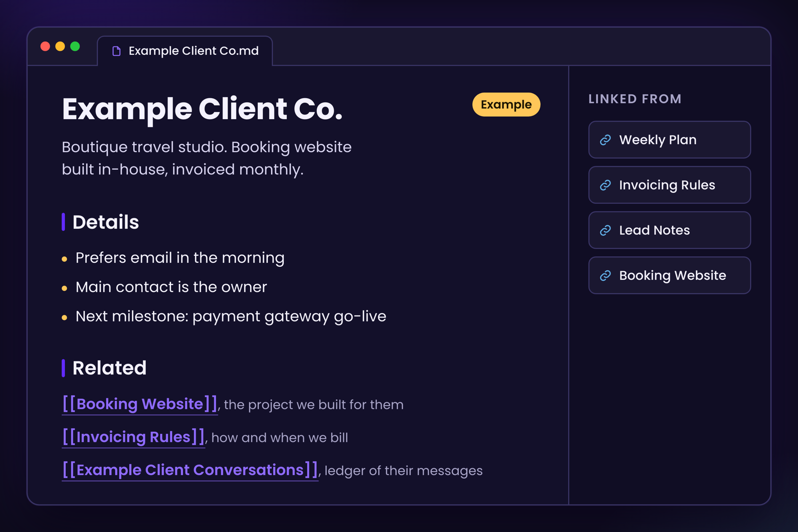Open the Invoicing Rules backlink card

click(x=669, y=185)
